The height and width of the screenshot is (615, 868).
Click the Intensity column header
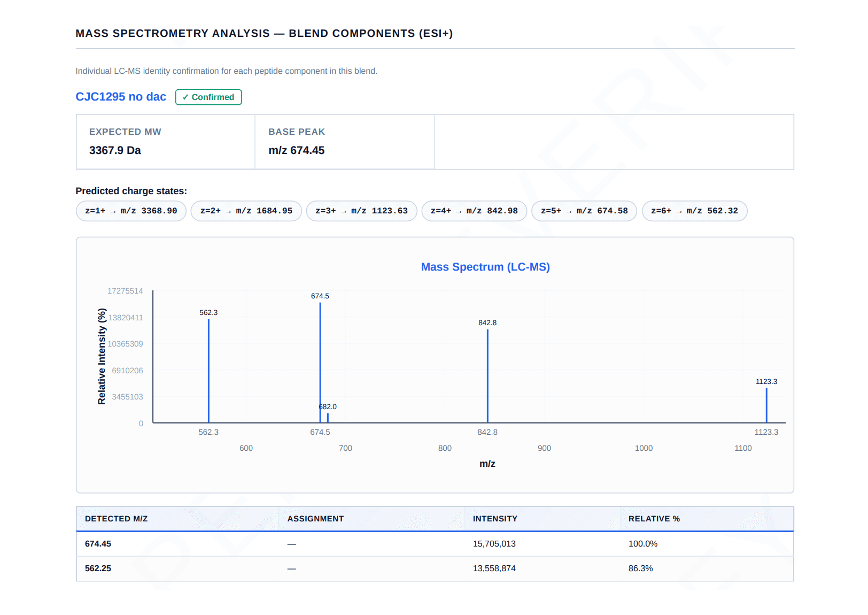(495, 519)
